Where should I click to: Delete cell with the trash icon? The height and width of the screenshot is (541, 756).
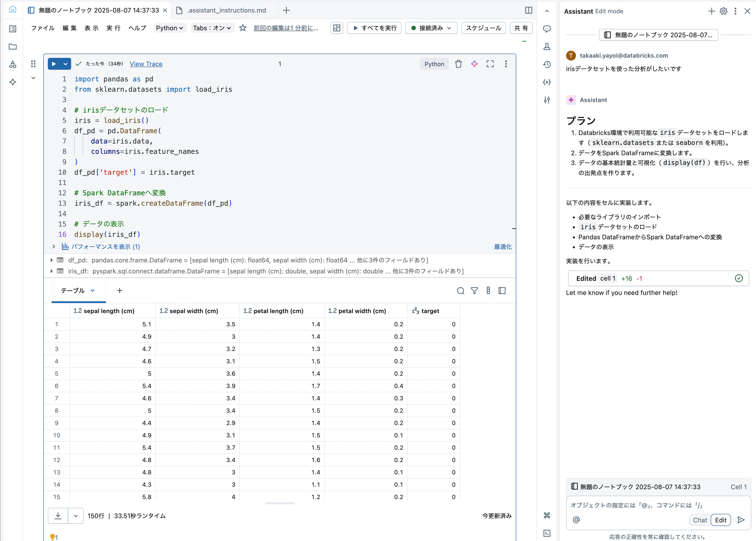[458, 64]
